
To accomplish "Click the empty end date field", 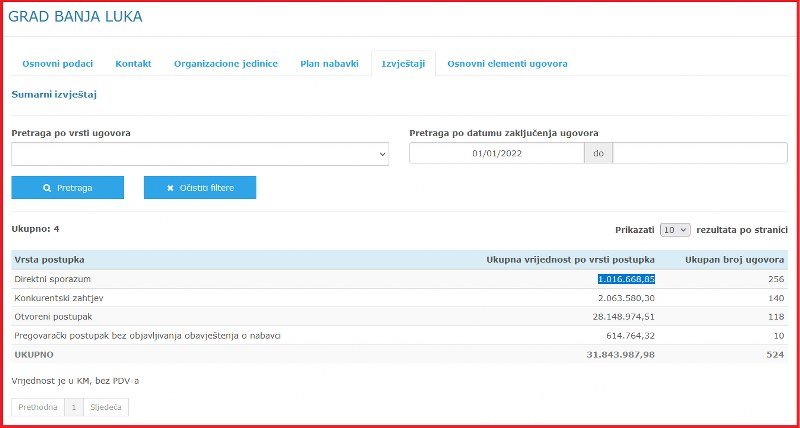I will 699,154.
